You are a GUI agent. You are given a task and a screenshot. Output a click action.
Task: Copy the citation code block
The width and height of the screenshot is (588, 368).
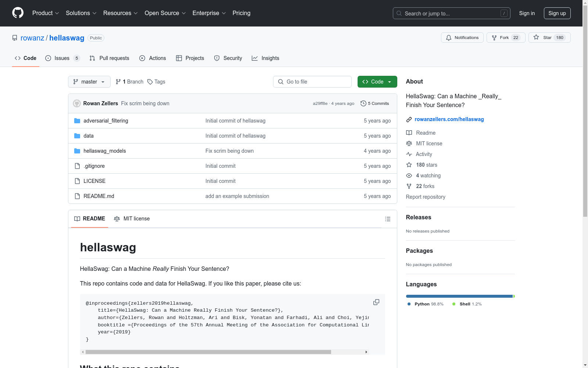click(376, 302)
